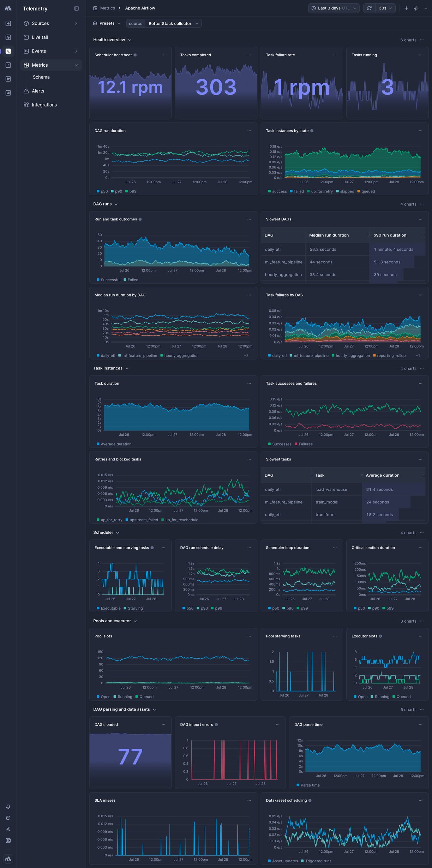
Task: Click the plus icon to add chart
Action: click(406, 8)
